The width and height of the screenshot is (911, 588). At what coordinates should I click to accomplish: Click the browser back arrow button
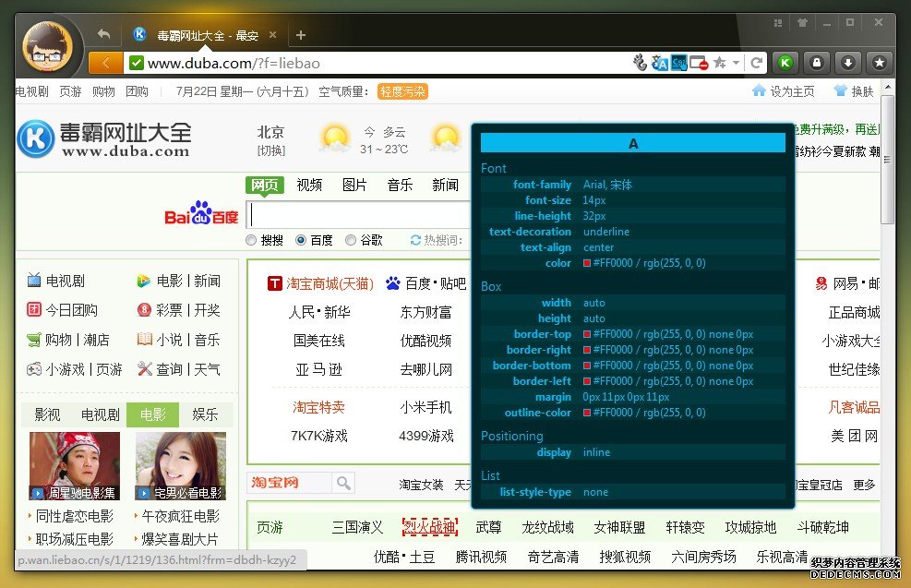coord(106,63)
